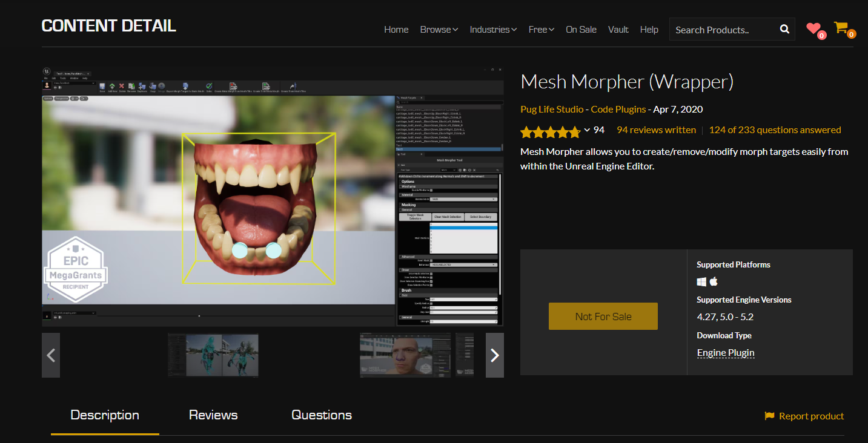Click the Mesh Morpher (Wrapper) title
Image resolution: width=868 pixels, height=443 pixels.
627,82
